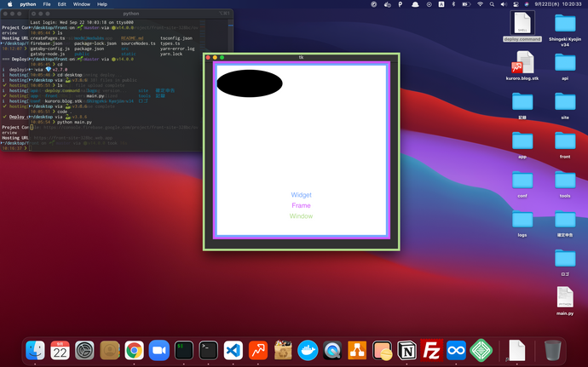The height and width of the screenshot is (367, 588).
Task: Select the app folder on the desktop
Action: [522, 144]
